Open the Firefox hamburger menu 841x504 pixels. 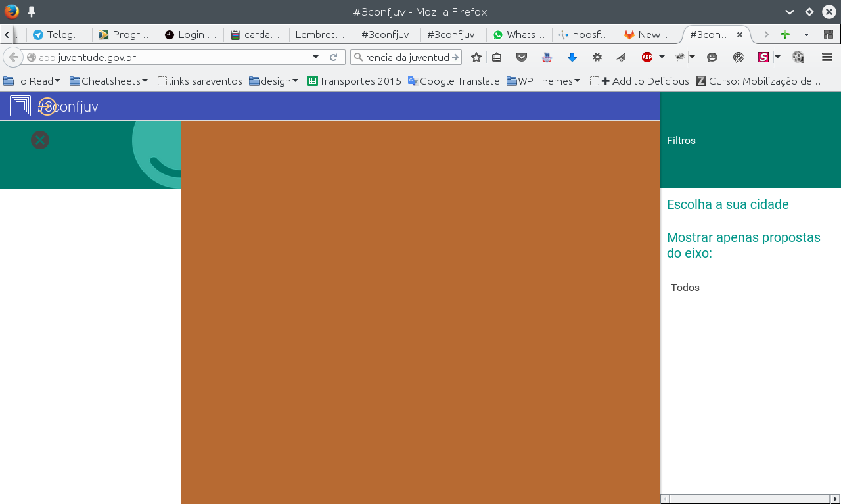827,57
